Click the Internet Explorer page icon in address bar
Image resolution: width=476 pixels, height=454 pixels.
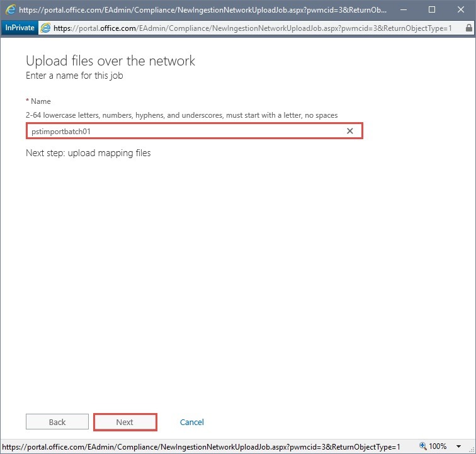tap(45, 28)
